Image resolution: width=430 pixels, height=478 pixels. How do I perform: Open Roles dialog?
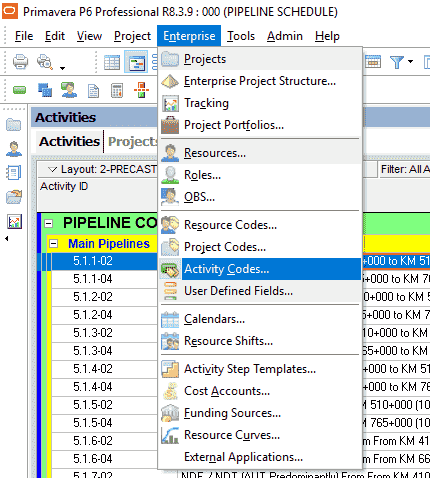[260, 175]
